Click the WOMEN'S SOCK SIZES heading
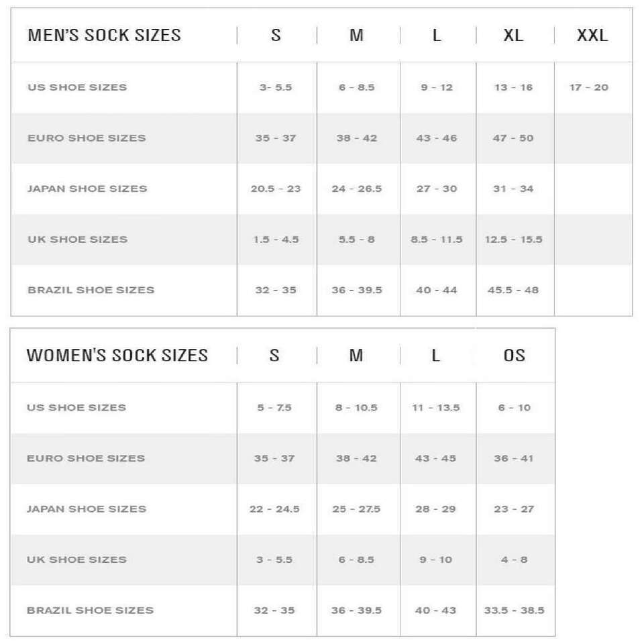 tap(117, 356)
